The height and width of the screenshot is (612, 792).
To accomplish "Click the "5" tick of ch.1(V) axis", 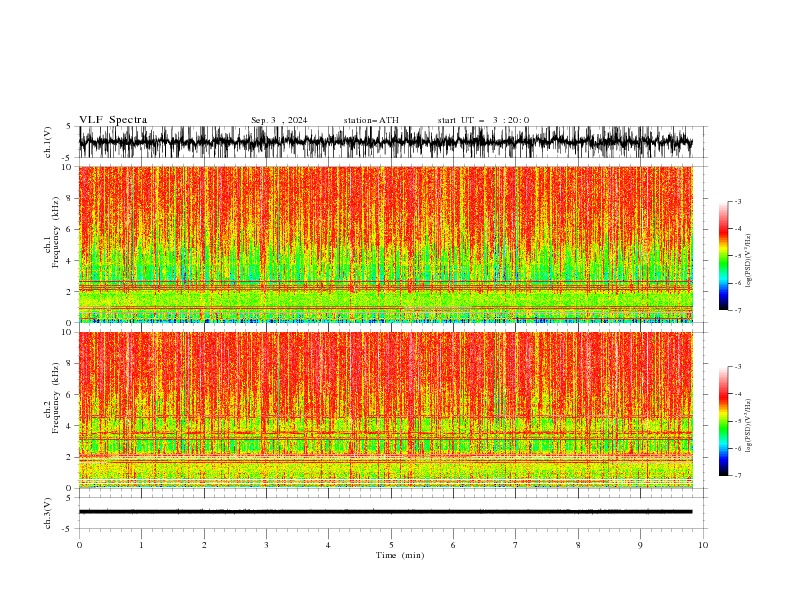I will pos(70,127).
